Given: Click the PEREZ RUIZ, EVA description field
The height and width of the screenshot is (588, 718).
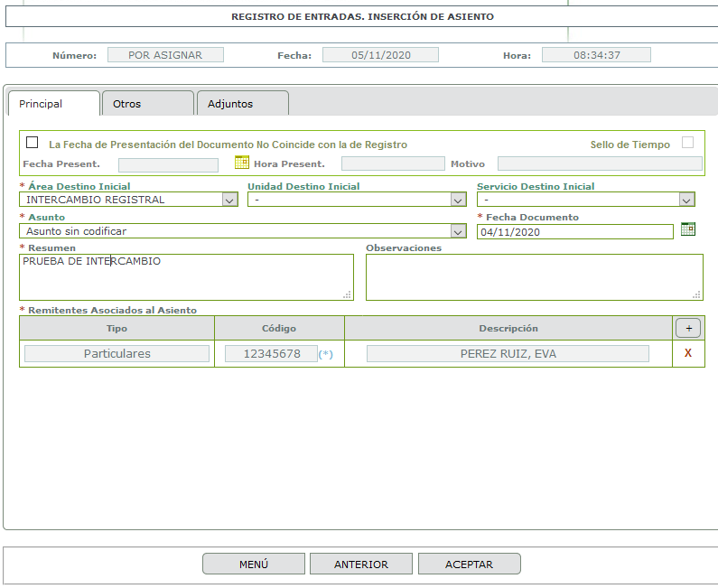Looking at the screenshot, I should (508, 353).
